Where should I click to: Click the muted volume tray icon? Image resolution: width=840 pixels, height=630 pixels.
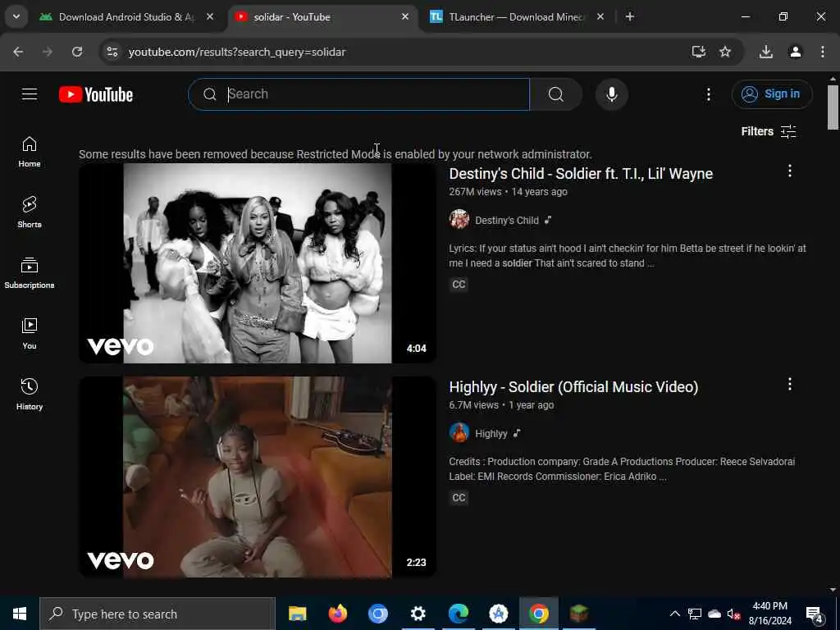click(x=733, y=614)
